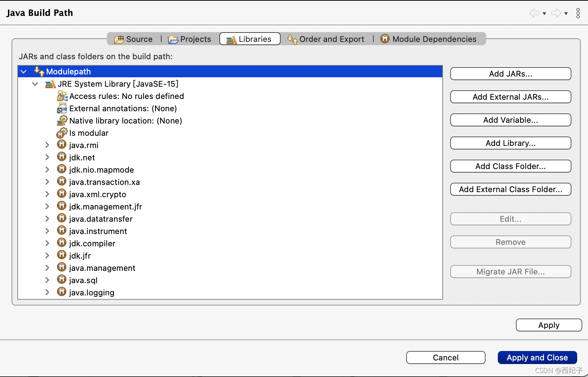This screenshot has height=377, width=588.
Task: Click Apply and Close button
Action: [x=537, y=357]
